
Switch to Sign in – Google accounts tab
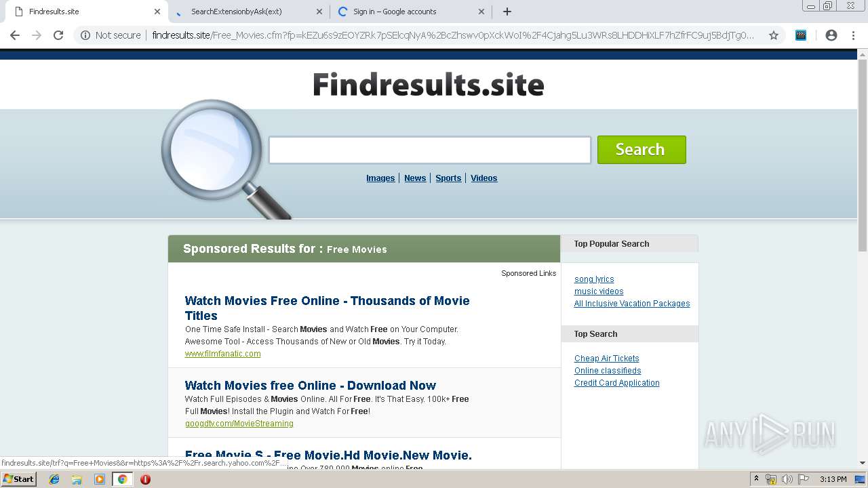(x=410, y=12)
